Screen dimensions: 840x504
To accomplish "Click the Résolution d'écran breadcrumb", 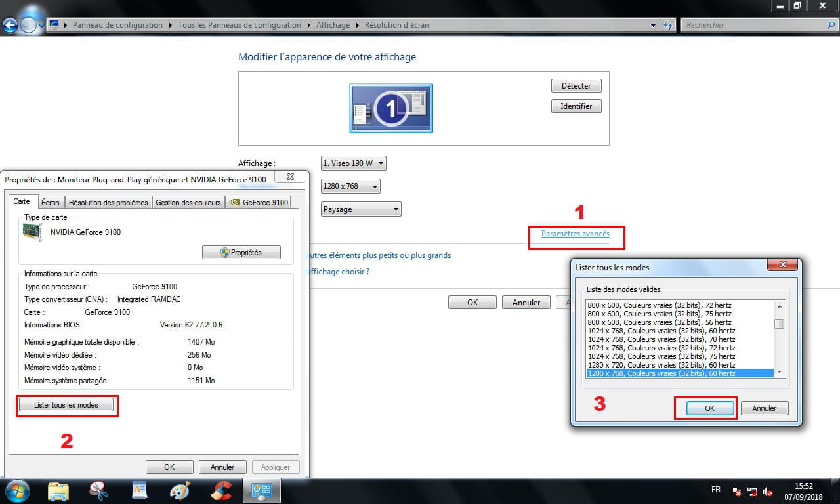I will (397, 25).
